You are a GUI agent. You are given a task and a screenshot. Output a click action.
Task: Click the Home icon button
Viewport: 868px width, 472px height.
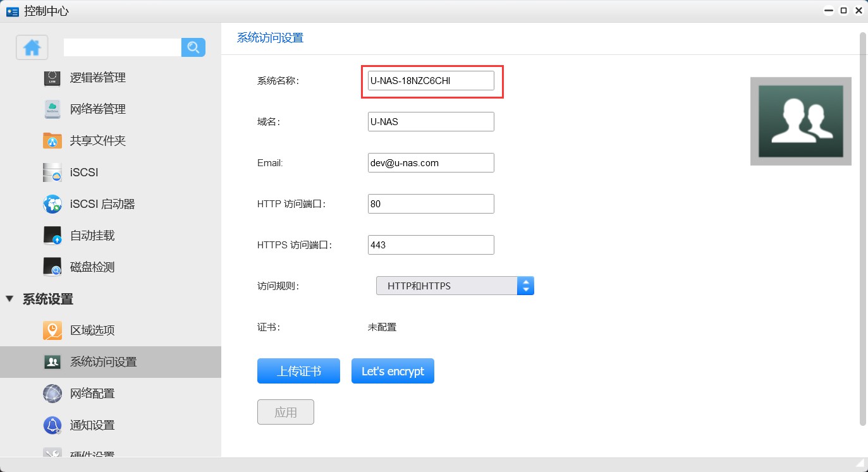pos(32,47)
